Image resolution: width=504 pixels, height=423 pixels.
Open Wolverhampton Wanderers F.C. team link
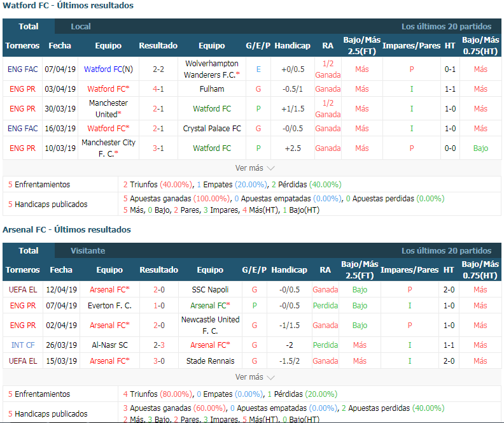pyautogui.click(x=212, y=69)
